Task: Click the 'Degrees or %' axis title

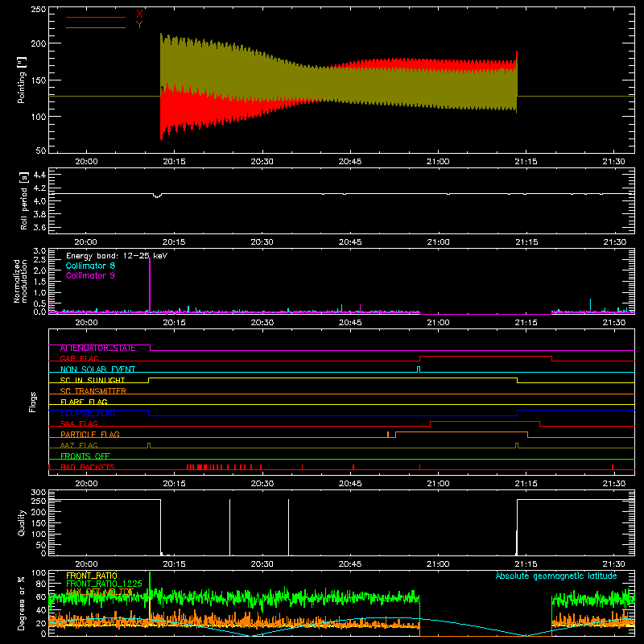Action: 22,603
